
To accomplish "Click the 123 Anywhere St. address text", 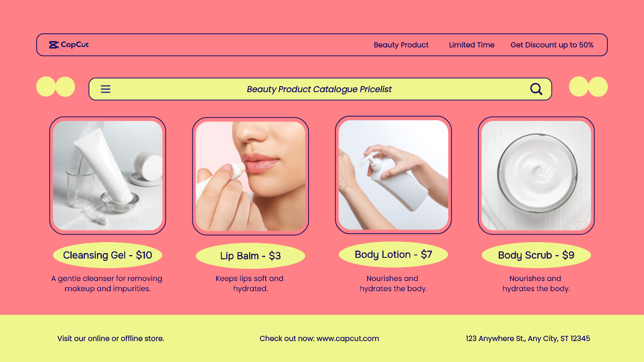I will [x=528, y=339].
